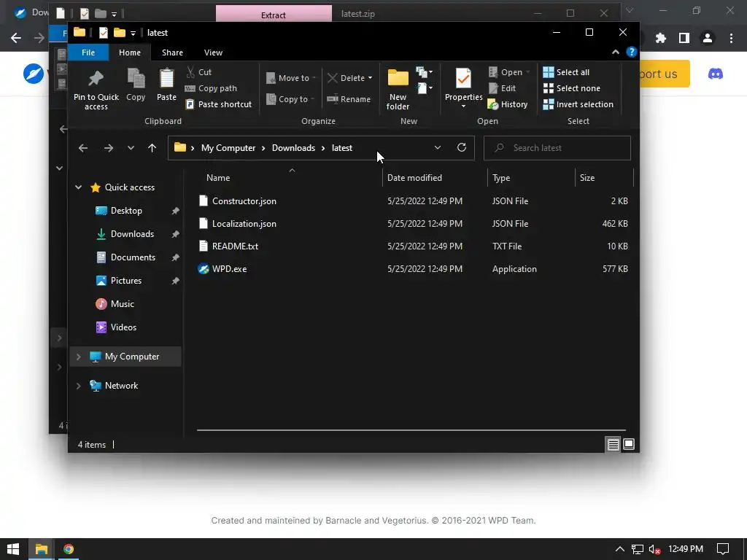747x560 pixels.
Task: Open Downloads in sidebar
Action: point(132,234)
